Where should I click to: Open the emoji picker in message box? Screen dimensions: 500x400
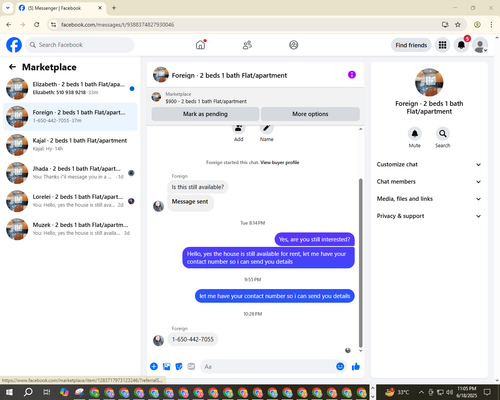click(x=340, y=367)
